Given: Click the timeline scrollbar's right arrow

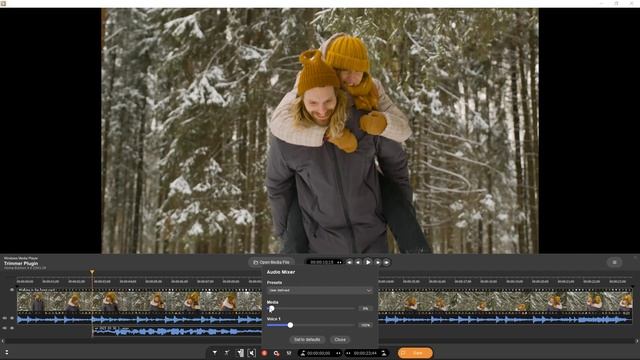Looking at the screenshot, I should [637, 341].
